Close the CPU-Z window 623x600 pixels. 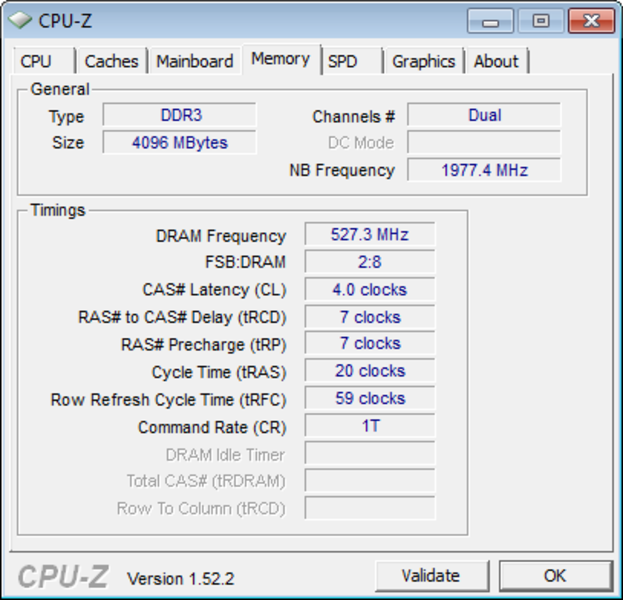click(592, 21)
